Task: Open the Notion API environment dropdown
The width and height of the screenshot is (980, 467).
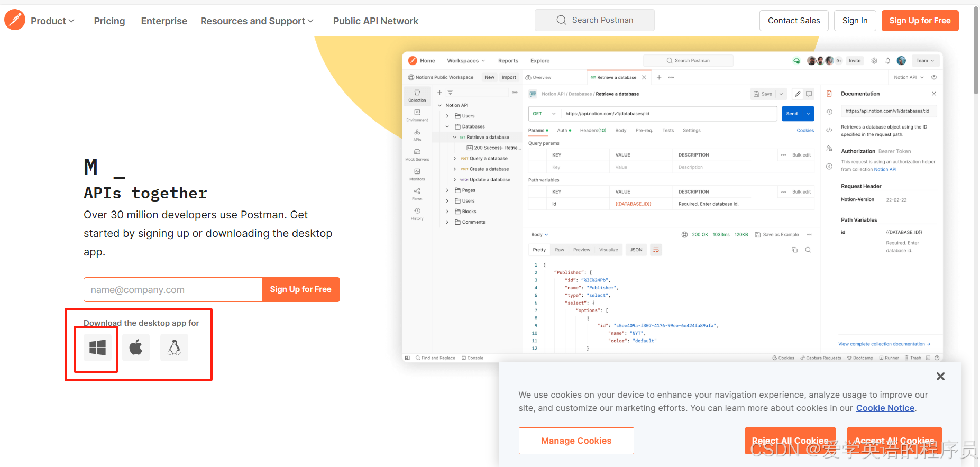Action: [x=909, y=77]
